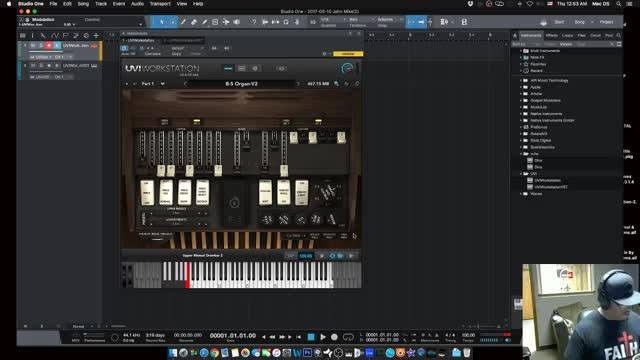The height and width of the screenshot is (360, 640).
Task: Collapse the UVI folder in browser
Action: (521, 174)
